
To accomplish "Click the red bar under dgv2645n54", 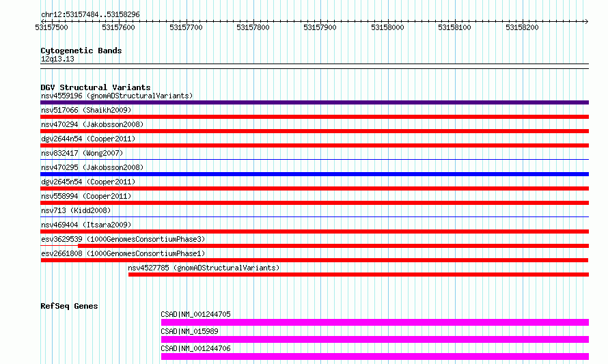I will pyautogui.click(x=314, y=188).
